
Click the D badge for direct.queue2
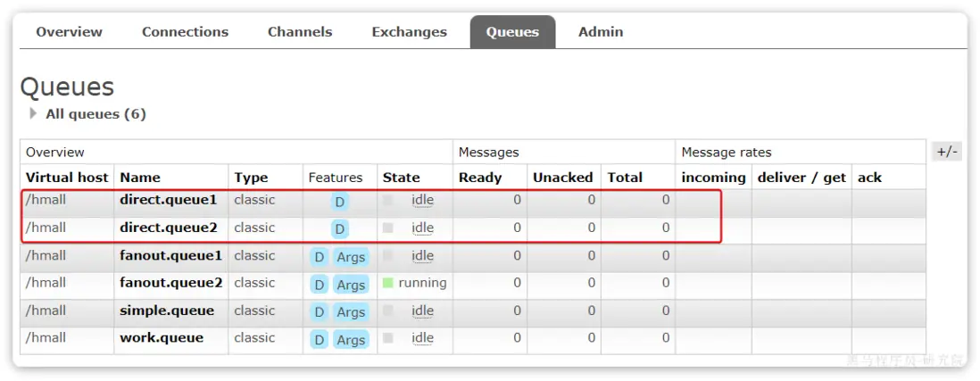click(339, 229)
